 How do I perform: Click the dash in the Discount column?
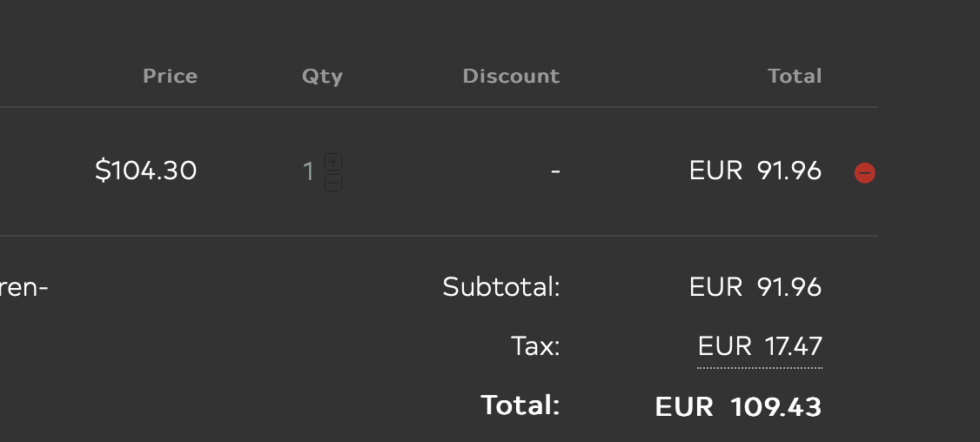point(555,171)
